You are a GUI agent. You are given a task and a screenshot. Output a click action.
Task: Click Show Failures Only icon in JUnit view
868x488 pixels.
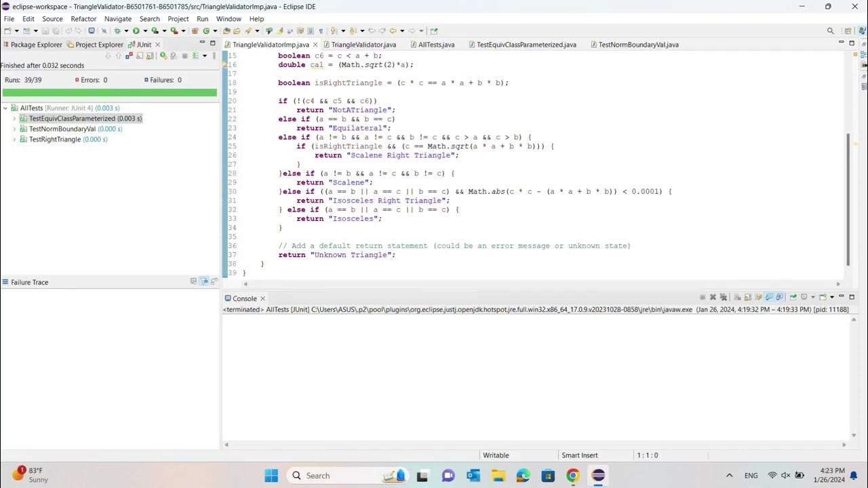click(x=129, y=56)
